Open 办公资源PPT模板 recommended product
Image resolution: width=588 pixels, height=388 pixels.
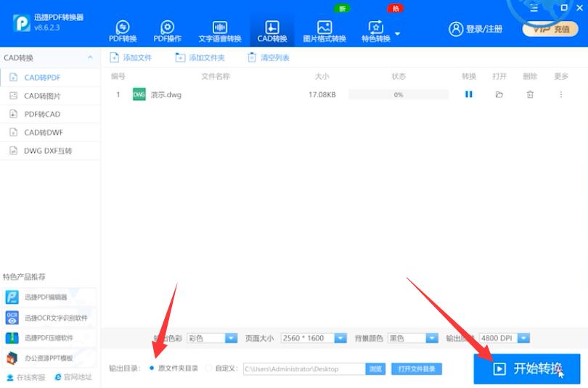point(49,358)
